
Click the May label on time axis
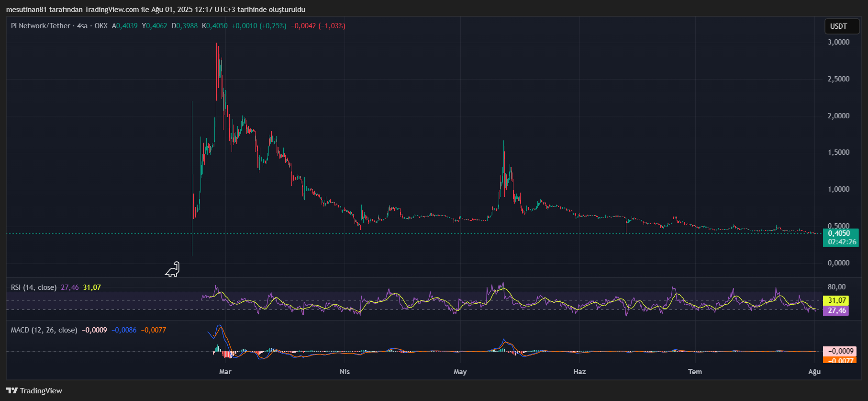point(460,372)
